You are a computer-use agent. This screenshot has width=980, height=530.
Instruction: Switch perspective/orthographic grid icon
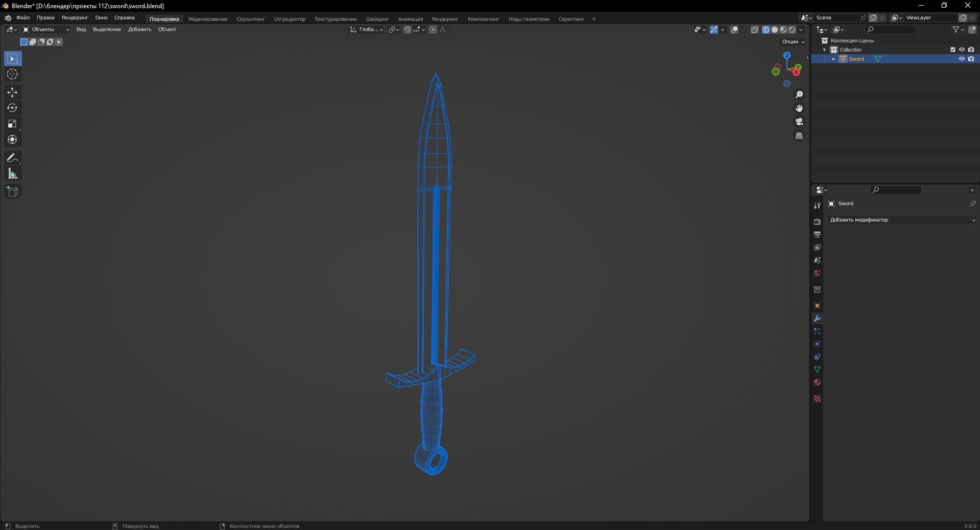799,136
